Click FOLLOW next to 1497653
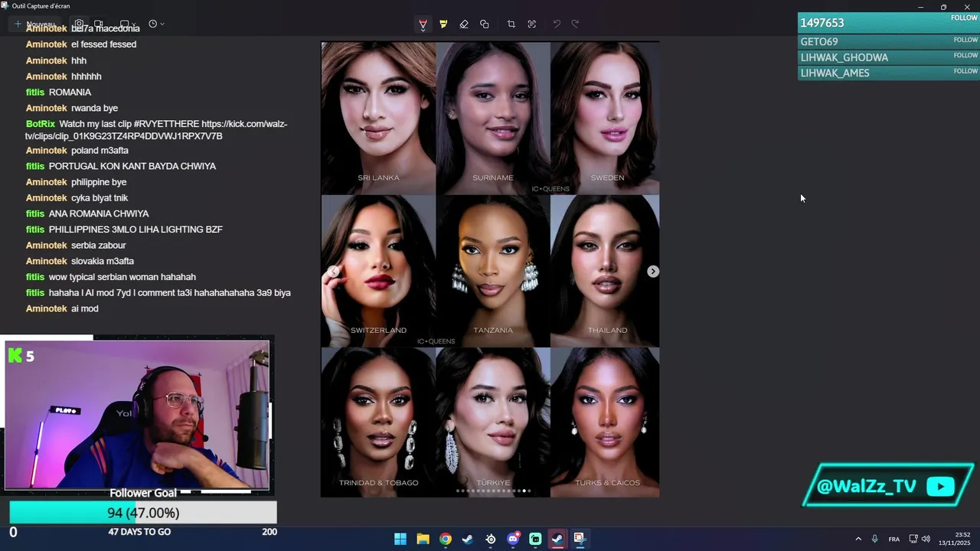Screen dimensions: 980x551 pyautogui.click(x=964, y=18)
